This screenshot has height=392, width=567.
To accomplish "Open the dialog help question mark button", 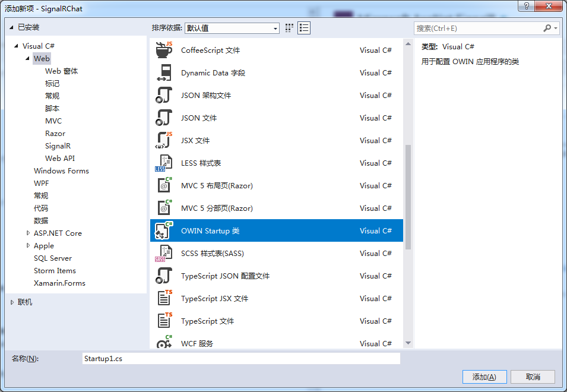I will (526, 6).
